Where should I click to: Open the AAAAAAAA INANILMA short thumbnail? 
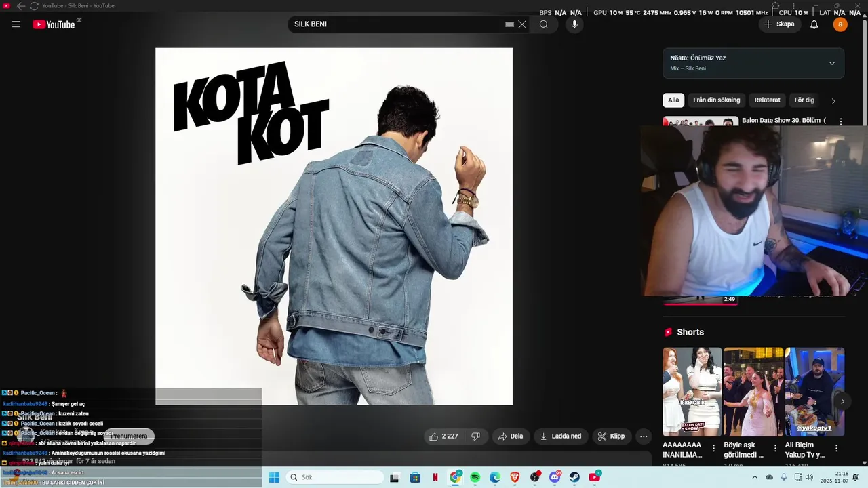click(692, 392)
